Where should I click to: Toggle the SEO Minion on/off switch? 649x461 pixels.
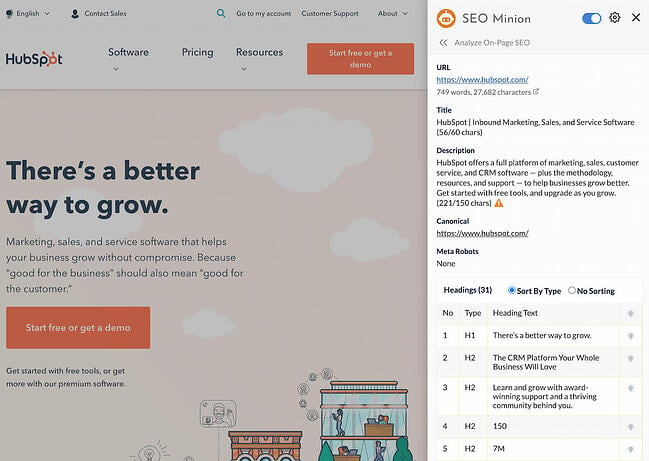pyautogui.click(x=591, y=18)
